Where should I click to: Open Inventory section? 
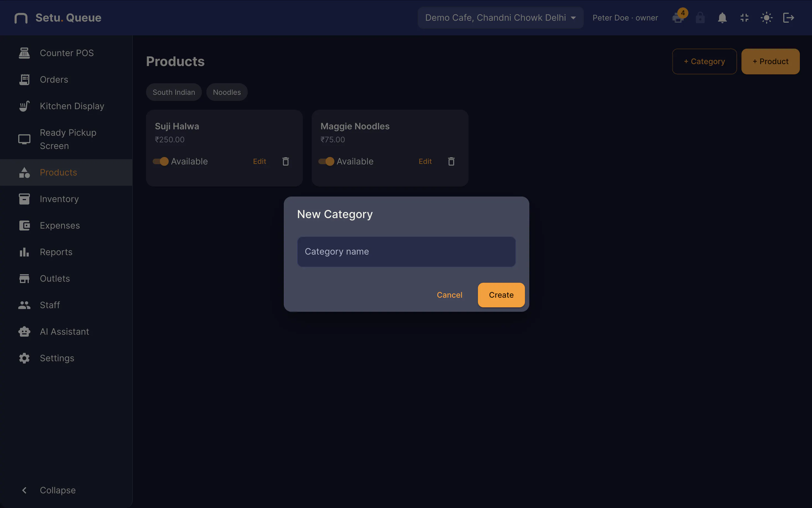coord(66,199)
